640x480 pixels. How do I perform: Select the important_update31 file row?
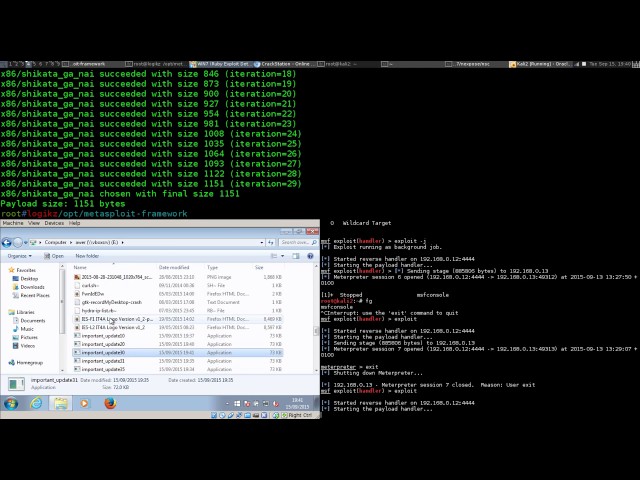178,361
